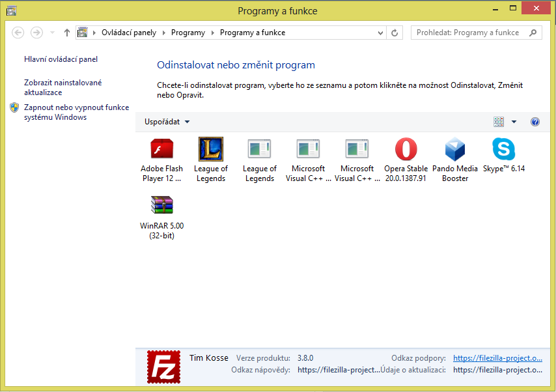Screen dimensions: 556x392
Task: Expand the arrow after Programy breadcrumb
Action: [x=213, y=33]
